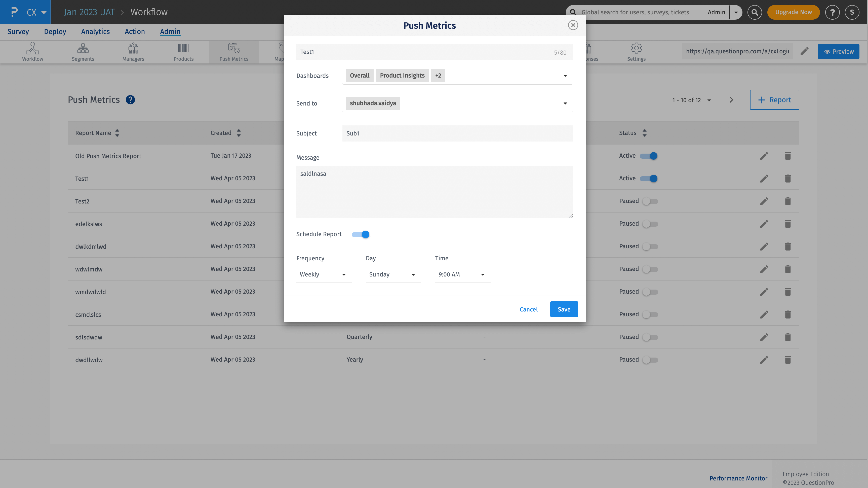Save the Push Metrics report
Image resolution: width=868 pixels, height=488 pixels.
564,309
